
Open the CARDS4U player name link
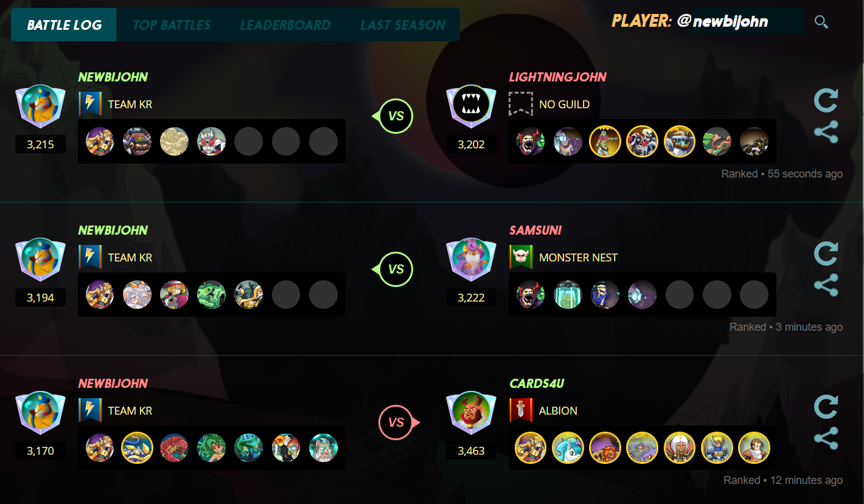click(537, 384)
